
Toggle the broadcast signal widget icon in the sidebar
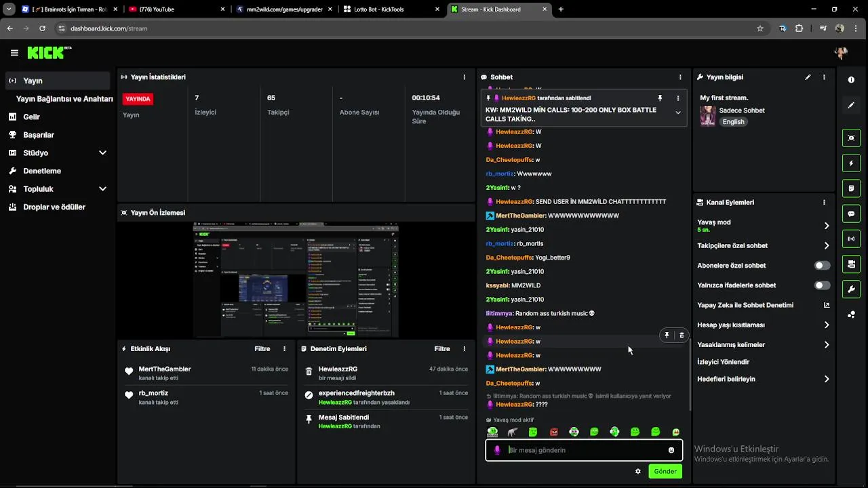click(851, 239)
